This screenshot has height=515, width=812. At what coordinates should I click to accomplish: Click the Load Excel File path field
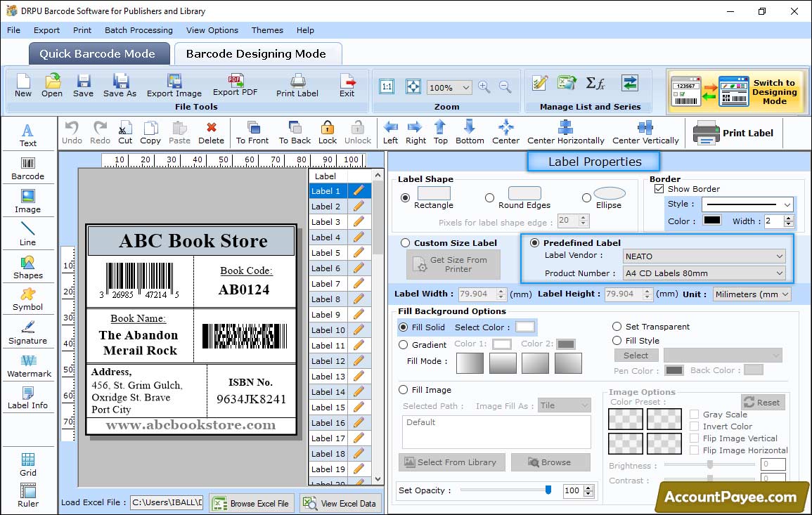tap(166, 502)
